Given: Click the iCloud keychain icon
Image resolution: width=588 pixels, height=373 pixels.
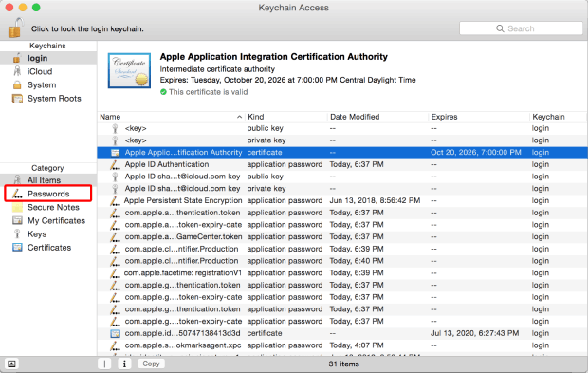Looking at the screenshot, I should click(x=17, y=71).
